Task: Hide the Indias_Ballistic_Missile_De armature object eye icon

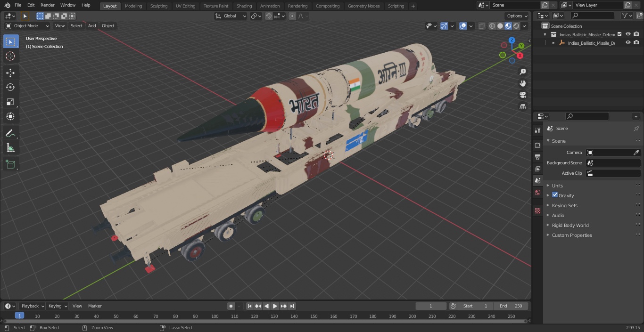Action: click(628, 43)
